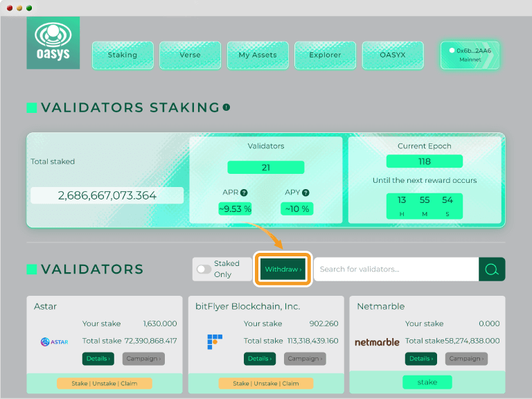Click the red close window button

coord(10,8)
